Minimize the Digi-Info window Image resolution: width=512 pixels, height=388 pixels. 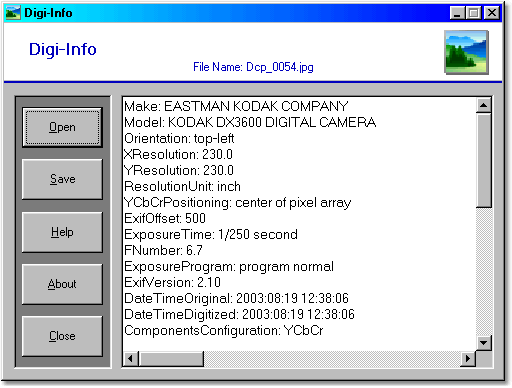[x=457, y=13]
